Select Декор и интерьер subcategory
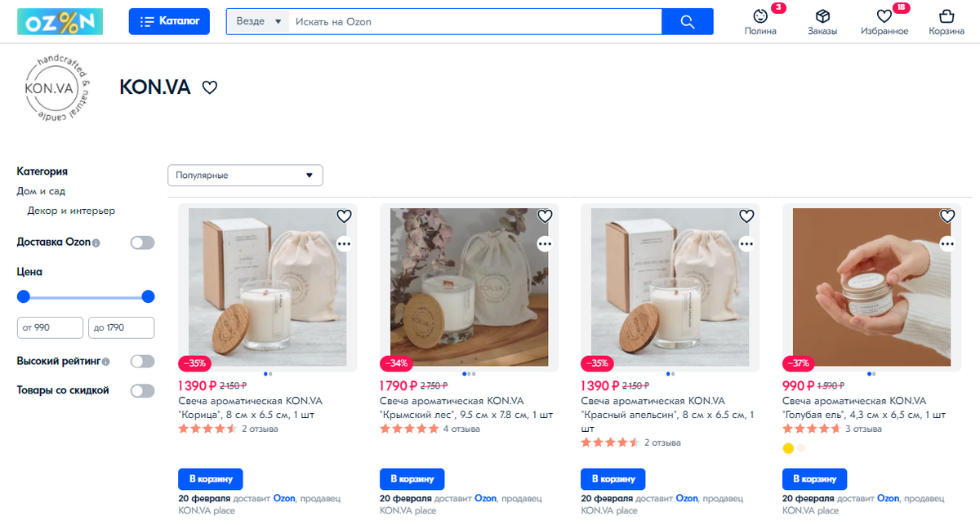Viewport: 980px width, 525px height. click(x=71, y=211)
